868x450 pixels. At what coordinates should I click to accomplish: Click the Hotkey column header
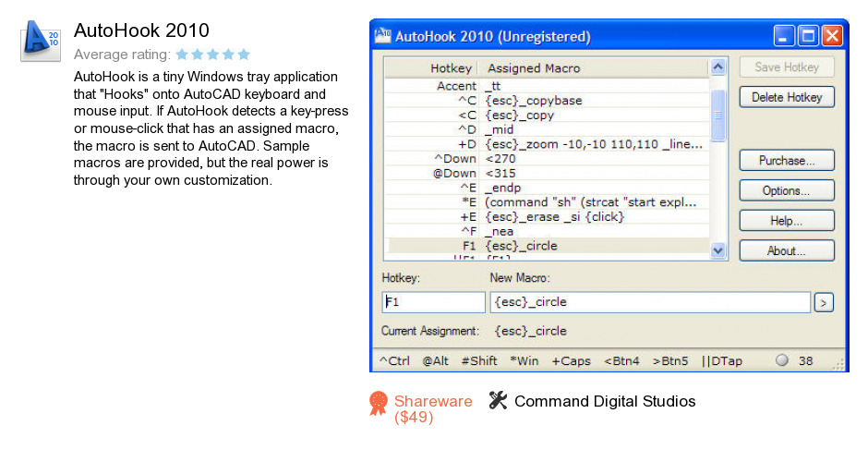coord(431,68)
